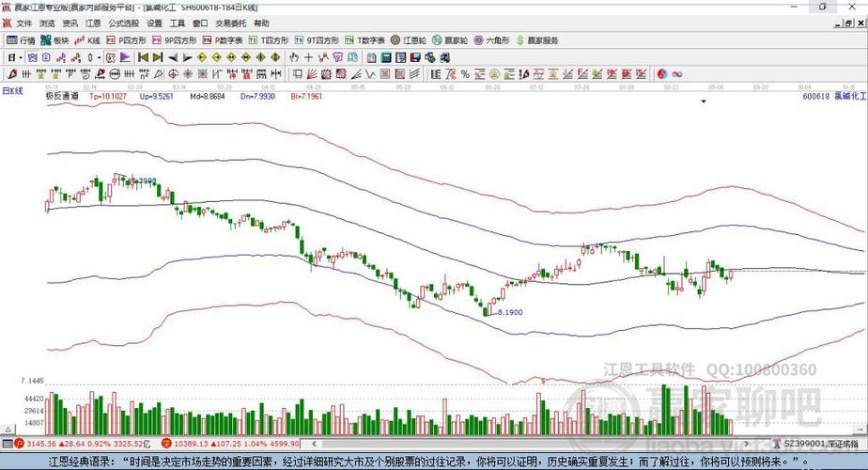
Task: Click the empty square drawing icon
Action: coord(297,74)
